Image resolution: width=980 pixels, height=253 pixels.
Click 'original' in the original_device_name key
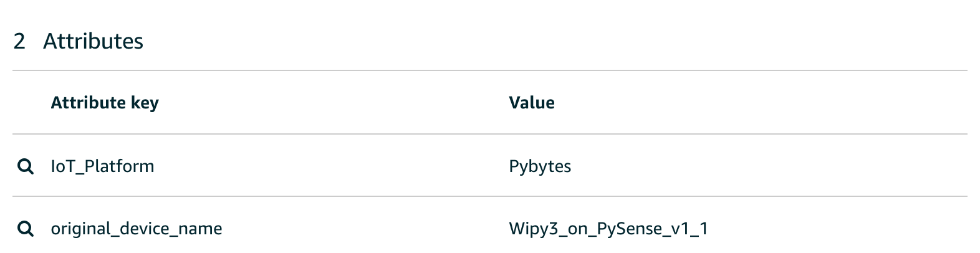point(79,229)
